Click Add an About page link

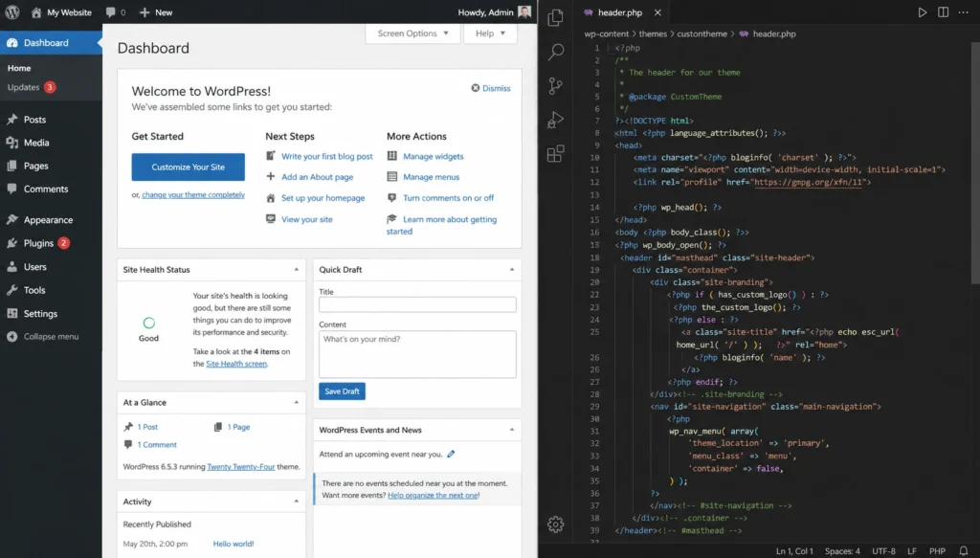[x=317, y=177]
